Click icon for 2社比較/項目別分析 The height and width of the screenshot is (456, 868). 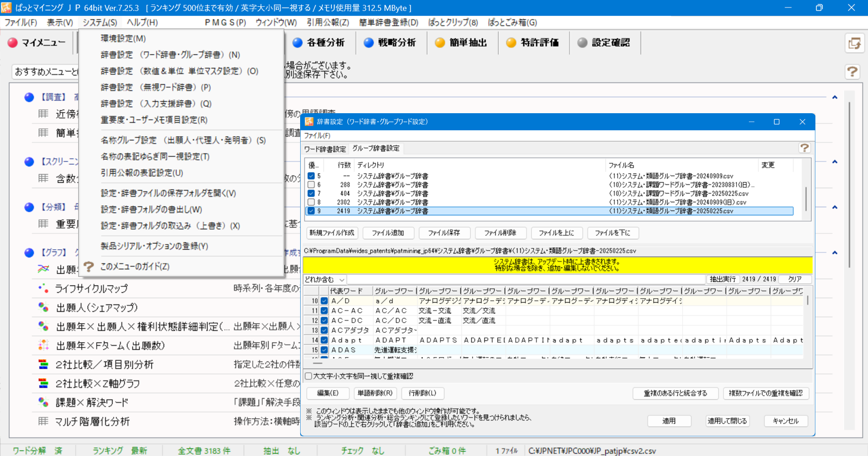click(x=43, y=365)
